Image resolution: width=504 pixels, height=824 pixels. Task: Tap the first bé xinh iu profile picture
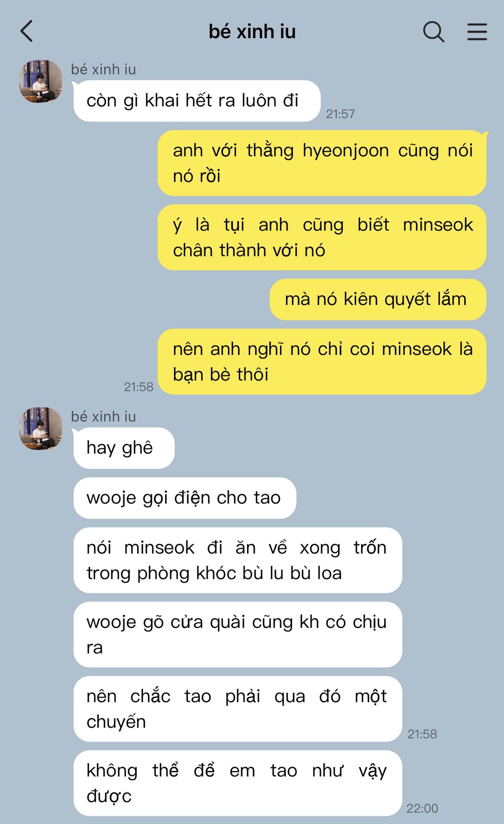[x=41, y=81]
